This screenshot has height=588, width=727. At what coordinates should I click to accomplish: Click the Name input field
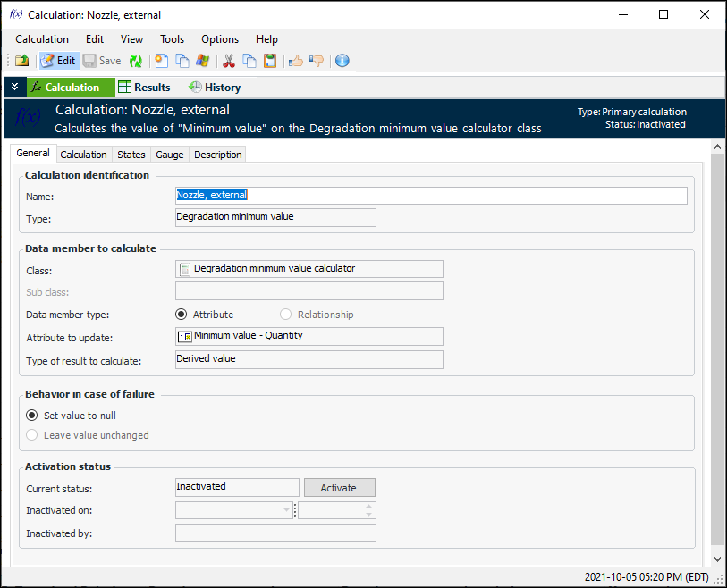tap(431, 196)
